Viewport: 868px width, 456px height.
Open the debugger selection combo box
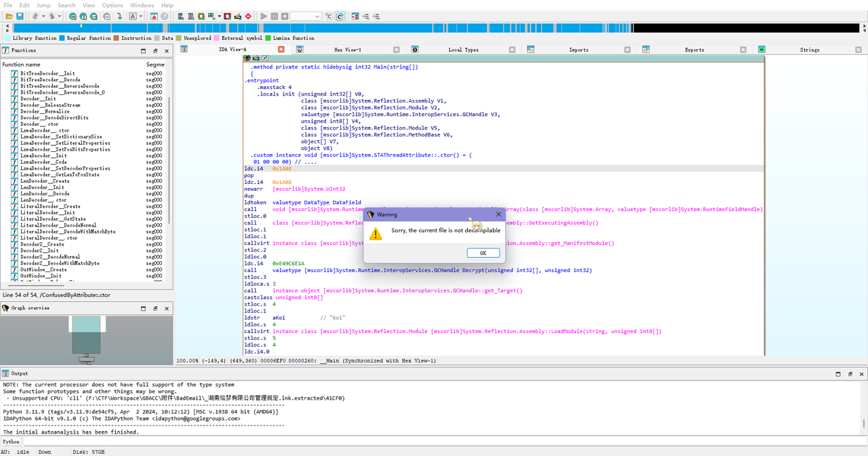point(306,16)
